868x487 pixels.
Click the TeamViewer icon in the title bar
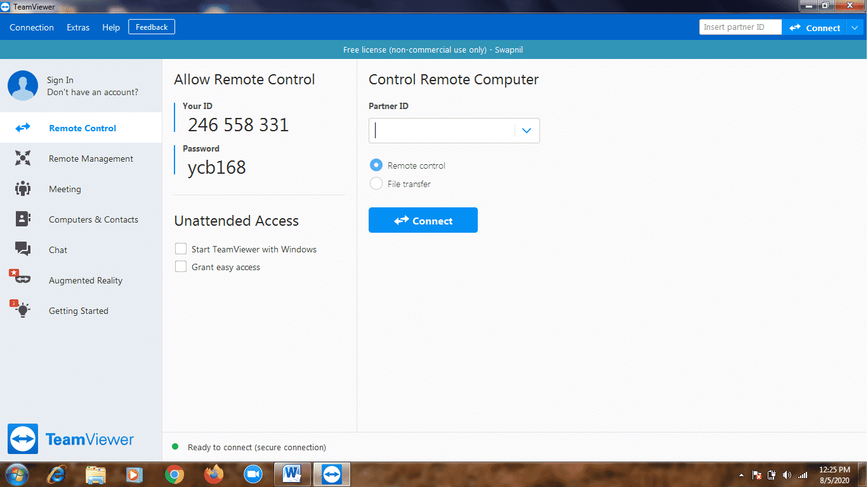click(x=6, y=6)
